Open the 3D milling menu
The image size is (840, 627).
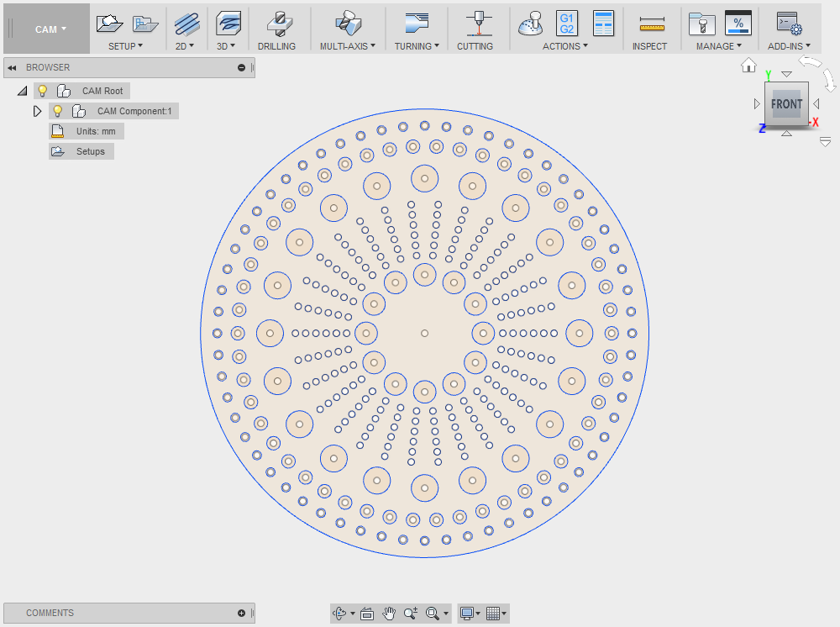point(226,46)
